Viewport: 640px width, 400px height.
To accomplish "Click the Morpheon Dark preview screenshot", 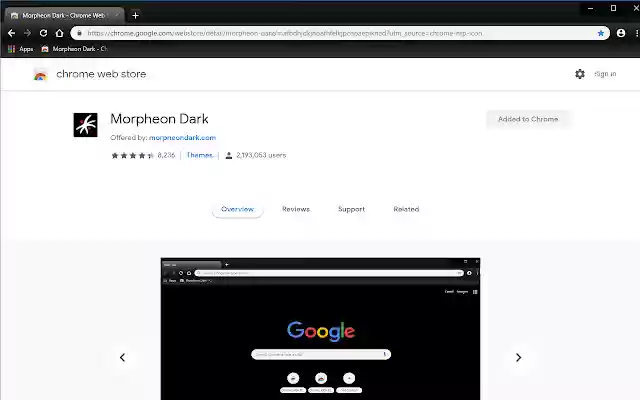I will point(320,329).
